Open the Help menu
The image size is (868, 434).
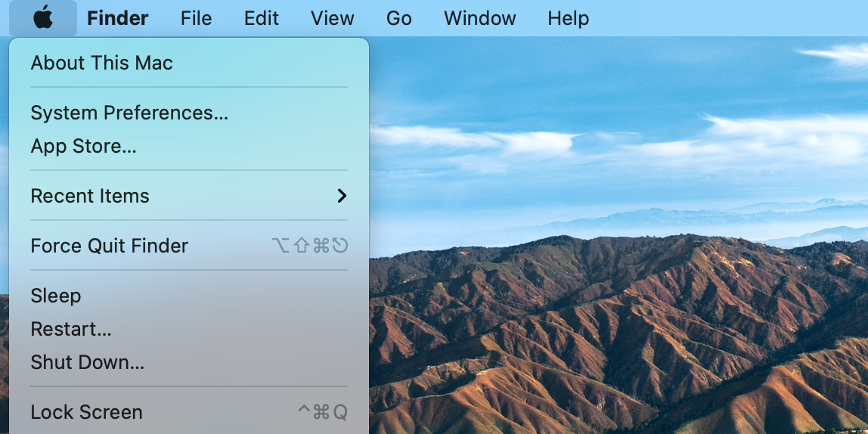[568, 18]
